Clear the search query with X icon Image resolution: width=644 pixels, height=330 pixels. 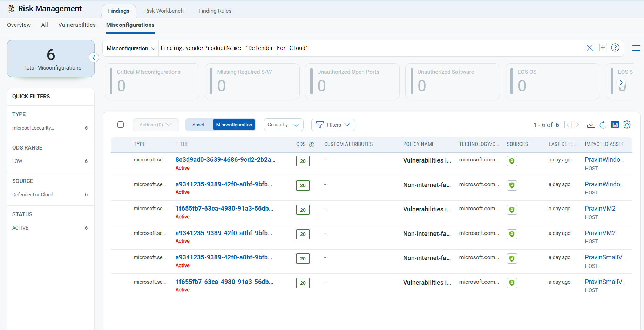coord(590,48)
